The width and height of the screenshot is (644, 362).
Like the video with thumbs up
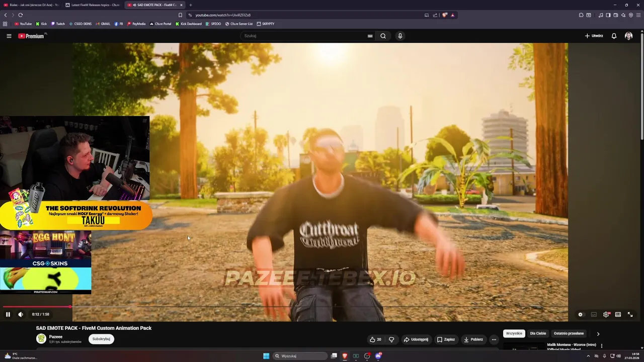coord(375,339)
